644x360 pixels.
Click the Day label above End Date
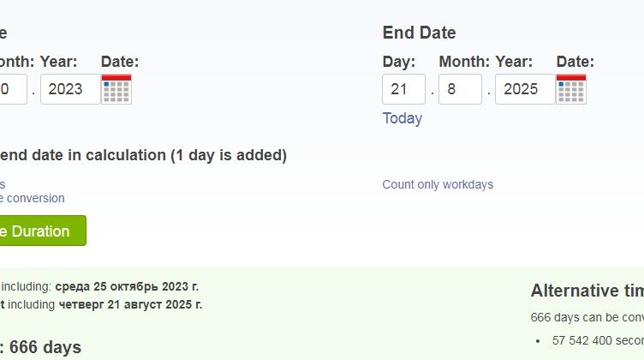pyautogui.click(x=398, y=62)
